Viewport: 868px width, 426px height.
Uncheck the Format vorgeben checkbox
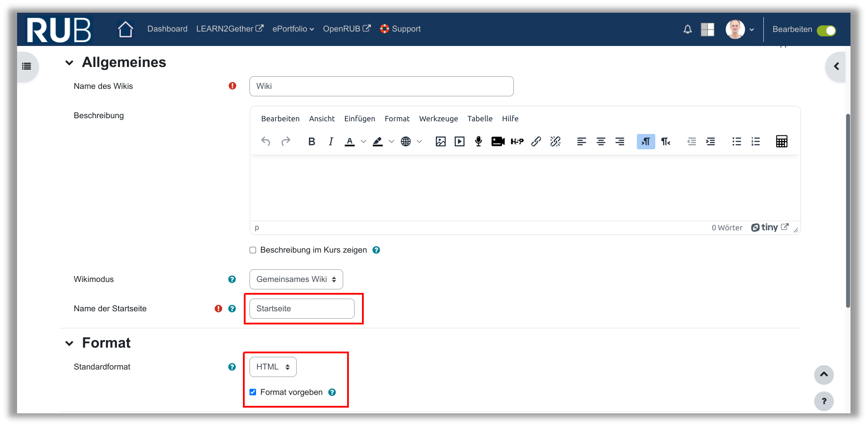253,392
